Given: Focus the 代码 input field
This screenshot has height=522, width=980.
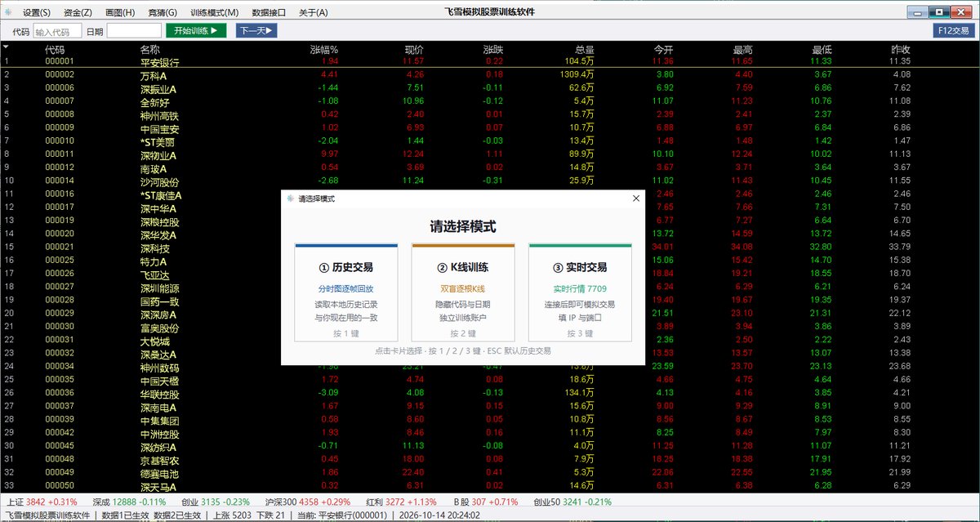Looking at the screenshot, I should pos(57,31).
